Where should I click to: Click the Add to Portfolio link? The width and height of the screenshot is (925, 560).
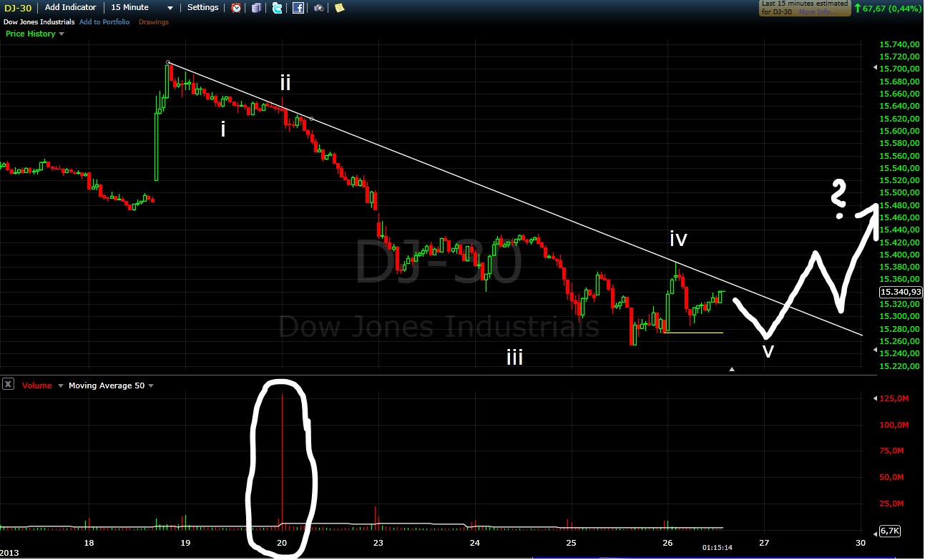click(x=104, y=22)
